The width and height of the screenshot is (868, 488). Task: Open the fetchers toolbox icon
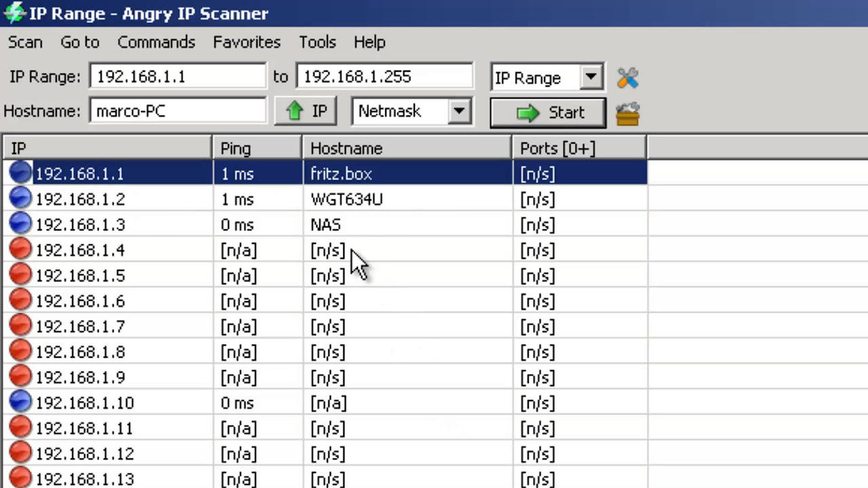pyautogui.click(x=627, y=113)
